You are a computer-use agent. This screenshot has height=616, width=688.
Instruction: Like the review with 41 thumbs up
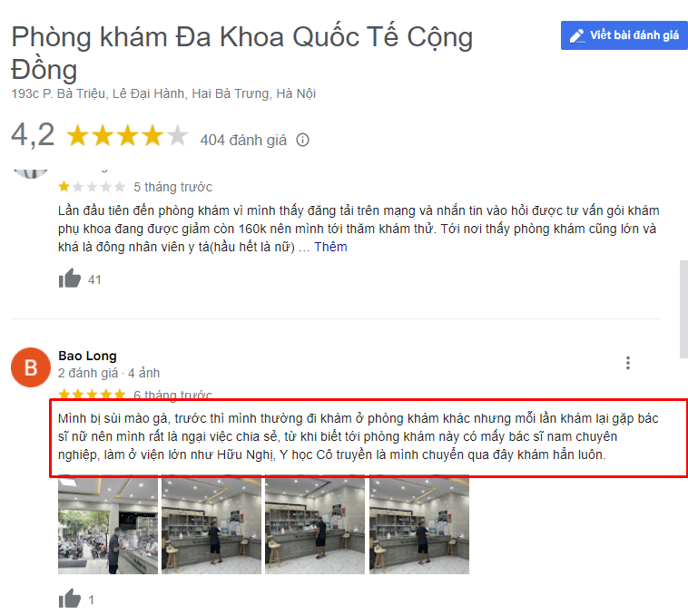point(70,278)
